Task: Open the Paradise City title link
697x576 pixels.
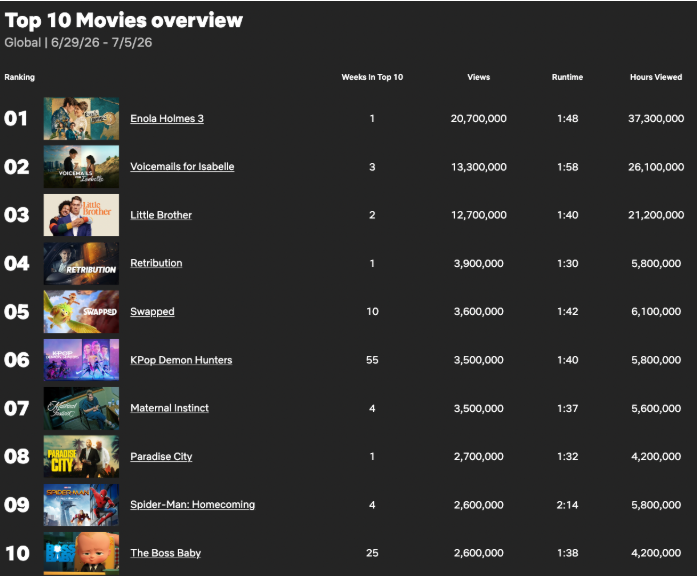Action: (161, 456)
